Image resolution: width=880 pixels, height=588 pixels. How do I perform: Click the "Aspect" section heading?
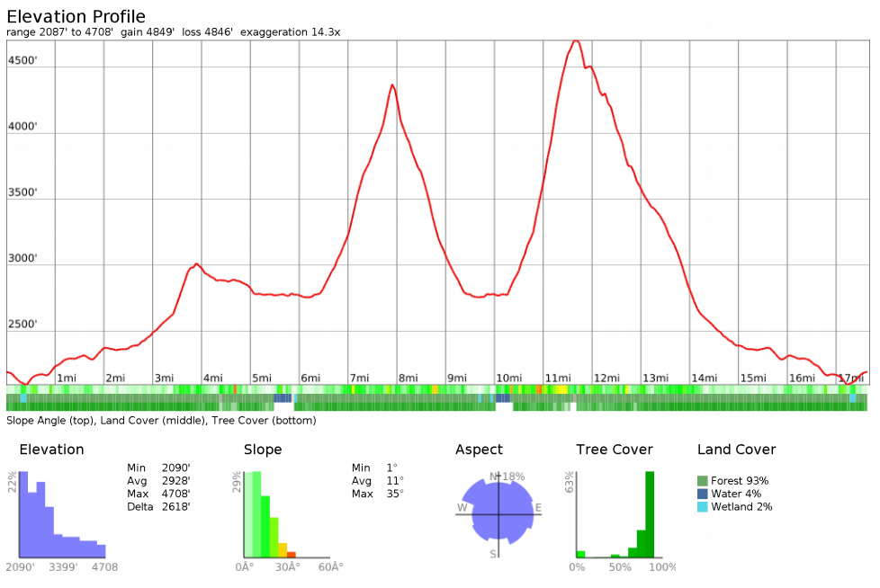pyautogui.click(x=479, y=450)
